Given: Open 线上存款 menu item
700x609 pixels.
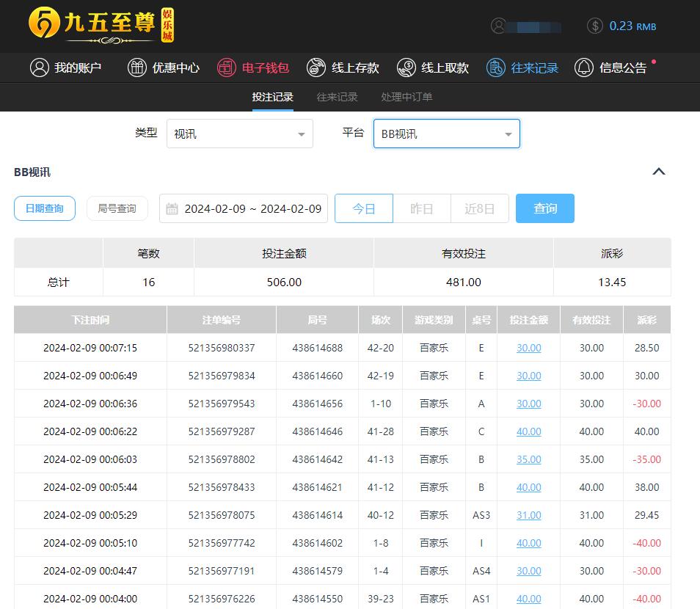Looking at the screenshot, I should coord(343,68).
